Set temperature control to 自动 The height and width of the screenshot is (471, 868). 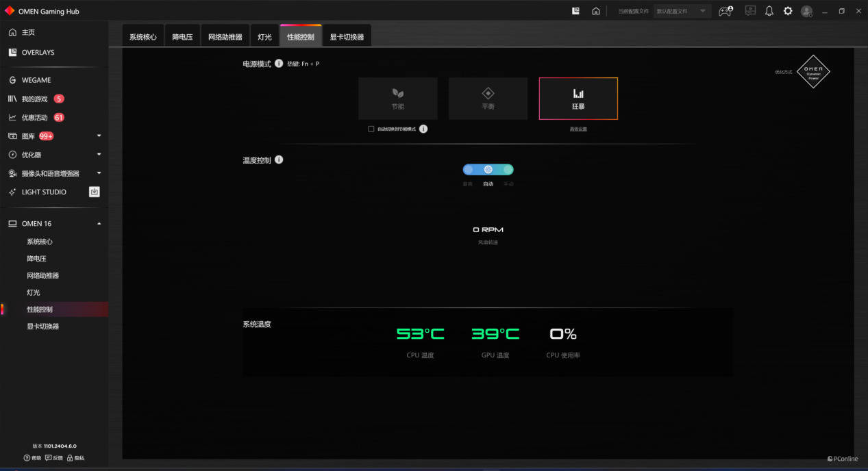click(x=488, y=170)
